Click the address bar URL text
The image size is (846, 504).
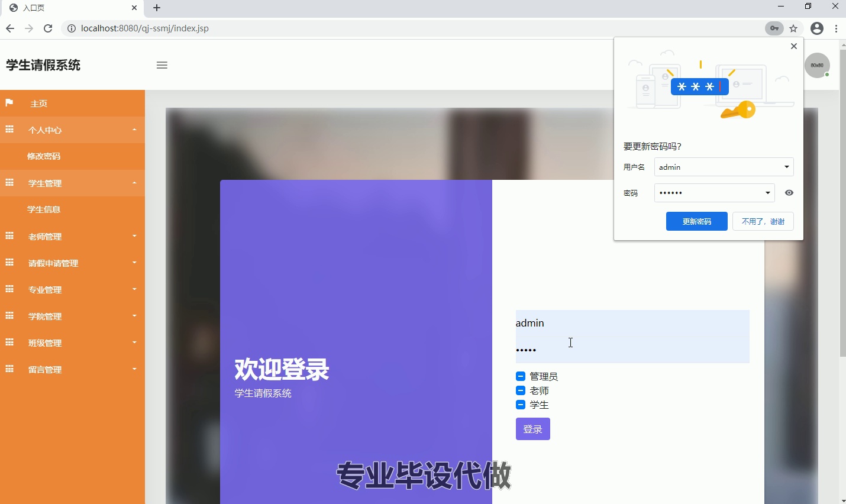click(145, 28)
